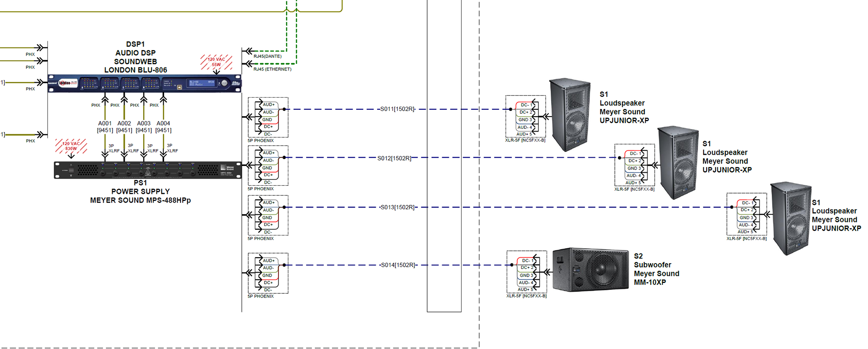Screen dimensions: 868x349
Task: Select the S011[1502R] cable tag
Action: click(x=397, y=109)
